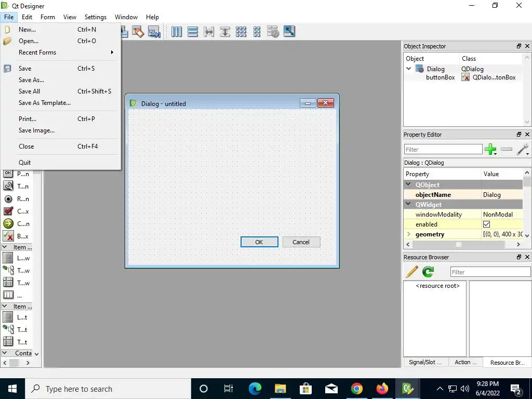Choose Save Image... from the File menu
This screenshot has width=532, height=399.
click(x=60, y=130)
